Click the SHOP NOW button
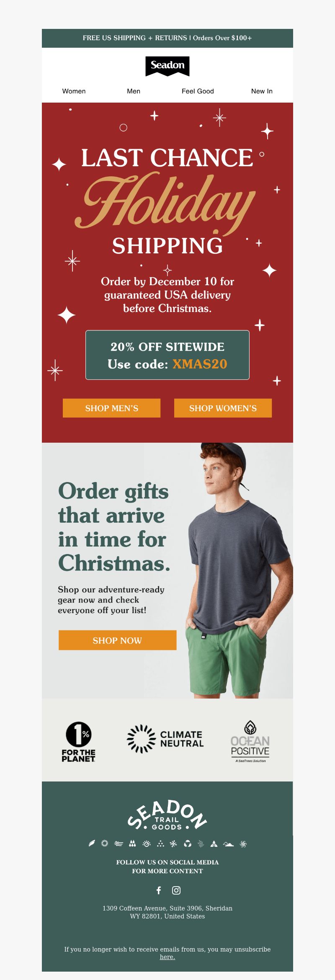Screen dimensions: 335x980 (x=117, y=640)
